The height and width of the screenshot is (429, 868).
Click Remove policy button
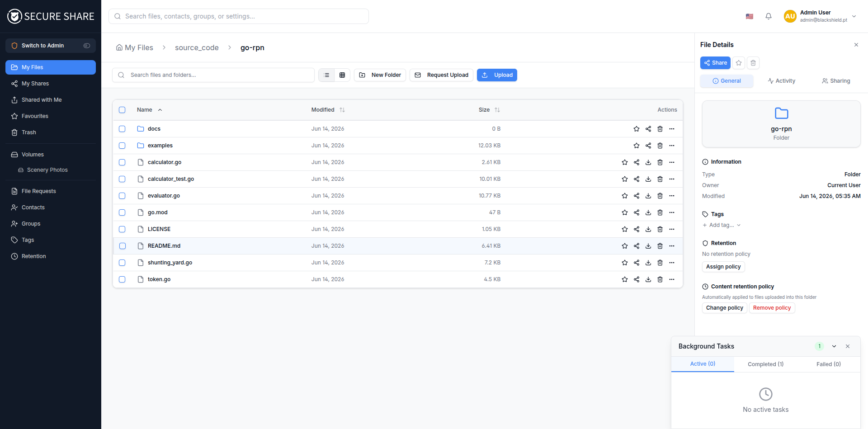point(772,308)
